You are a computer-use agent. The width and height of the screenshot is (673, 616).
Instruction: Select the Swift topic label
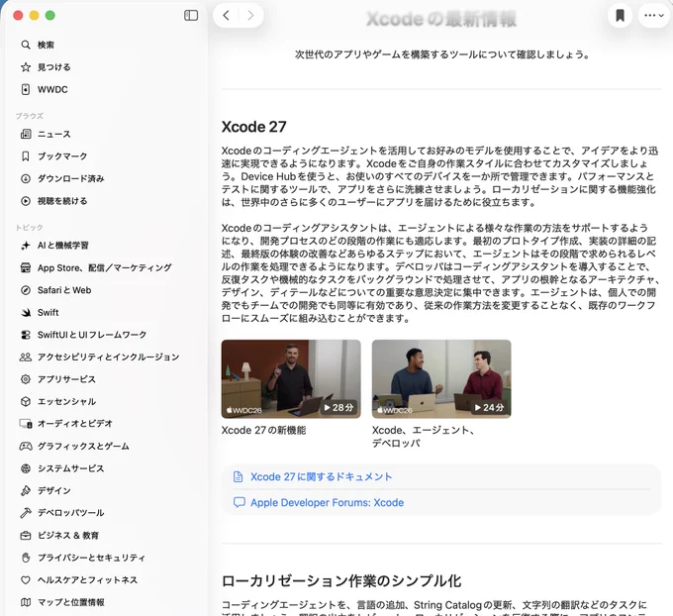click(x=48, y=312)
